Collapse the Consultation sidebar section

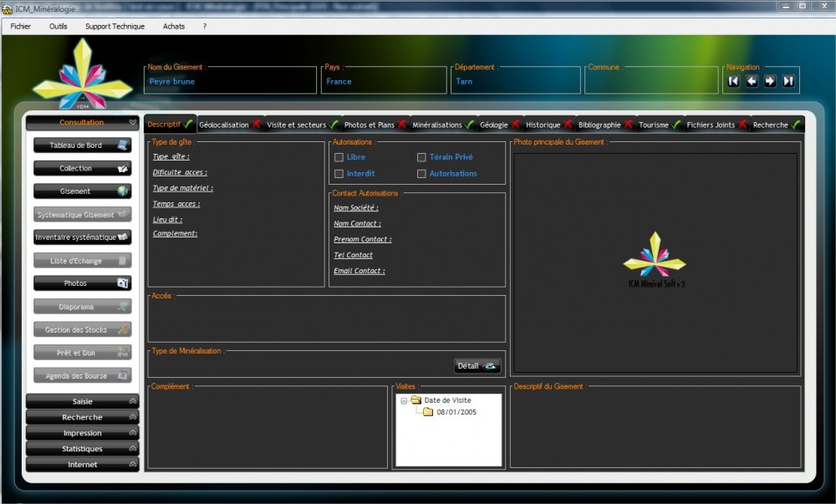83,123
